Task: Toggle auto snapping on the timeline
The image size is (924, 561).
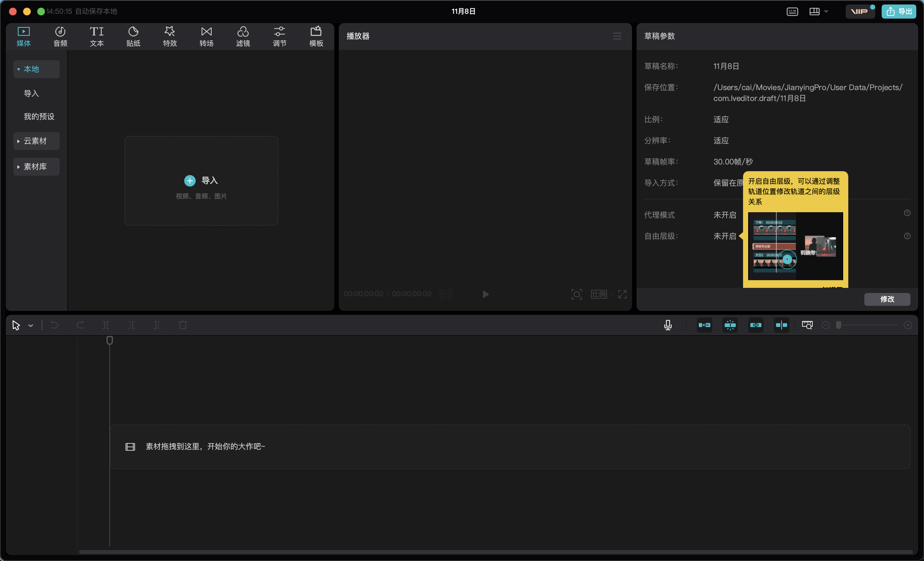Action: click(730, 325)
